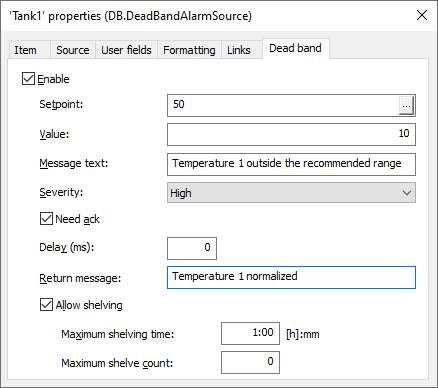
Task: Click the Delay (ms) input field
Action: point(192,248)
